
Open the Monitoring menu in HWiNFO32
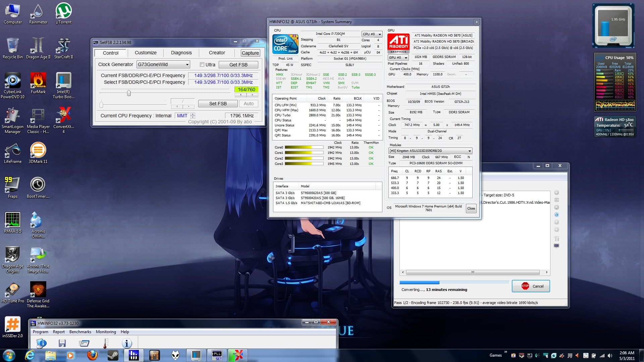[106, 332]
